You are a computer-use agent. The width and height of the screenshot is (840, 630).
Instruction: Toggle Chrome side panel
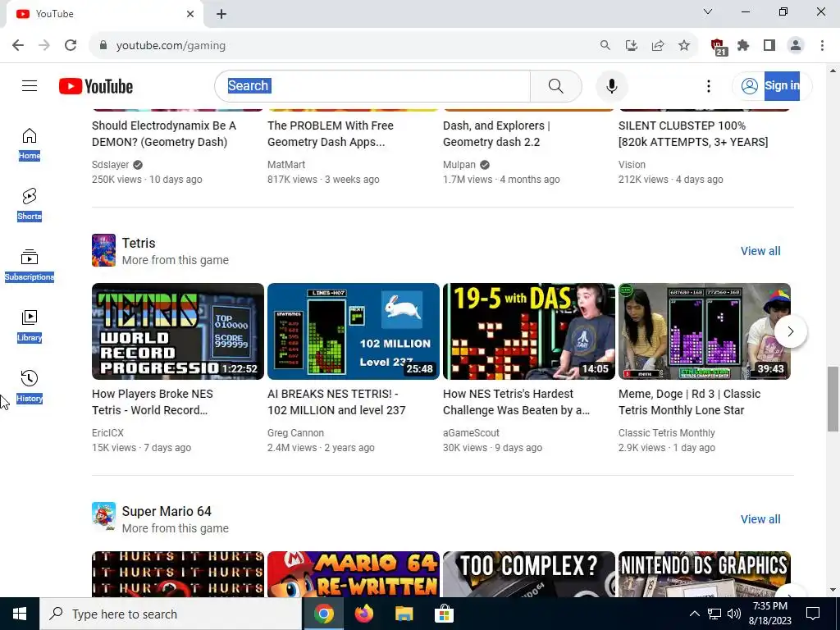[769, 45]
